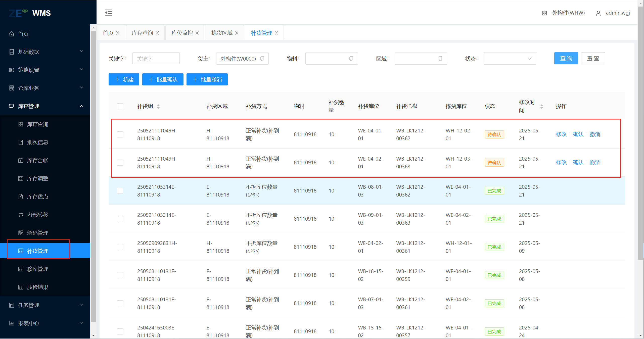
Task: Check the row for replenishment group 250509093831H-81110918
Action: 120,247
